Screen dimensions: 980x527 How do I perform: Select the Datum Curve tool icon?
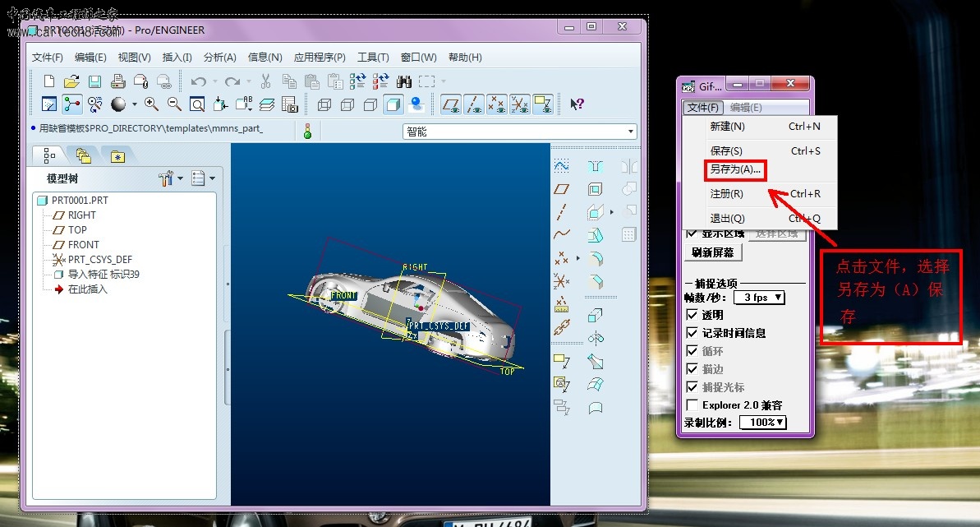pyautogui.click(x=561, y=234)
